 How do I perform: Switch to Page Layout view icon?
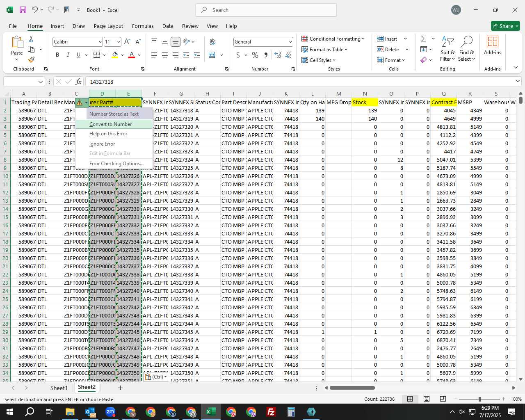(x=427, y=399)
